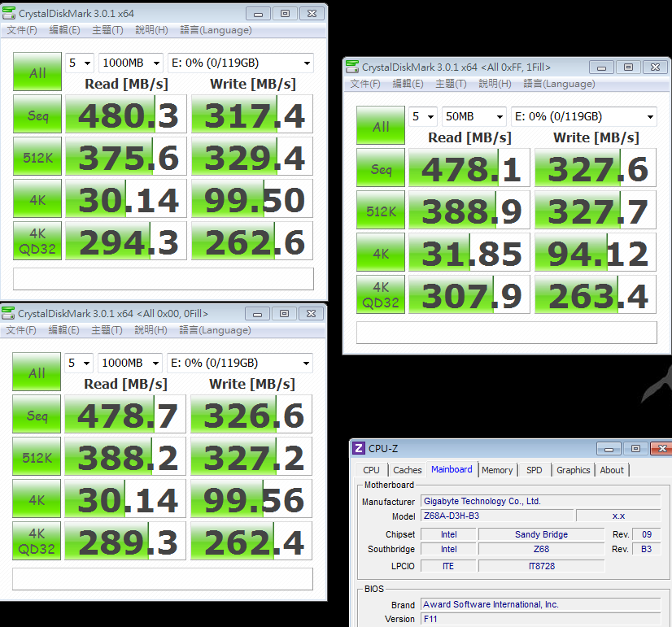Click the app icon of the top-left CrystalDiskMark window
The width and height of the screenshot is (672, 627).
[x=9, y=13]
